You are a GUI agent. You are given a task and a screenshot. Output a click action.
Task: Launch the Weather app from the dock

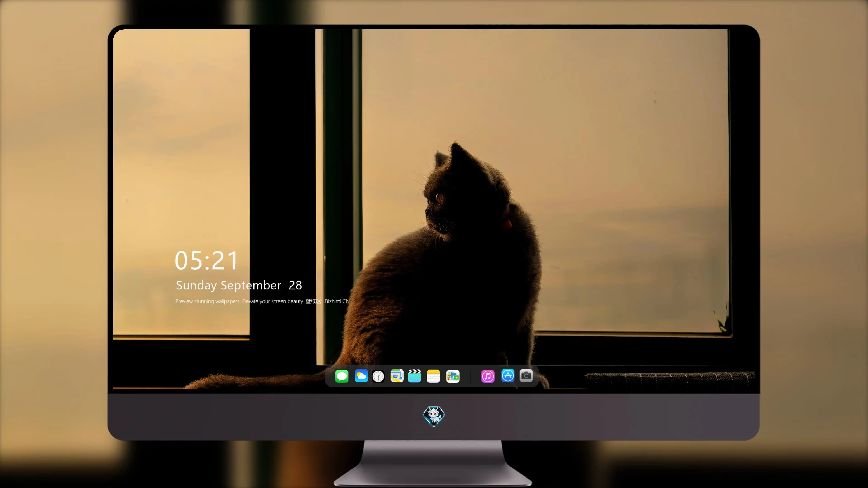click(x=361, y=376)
